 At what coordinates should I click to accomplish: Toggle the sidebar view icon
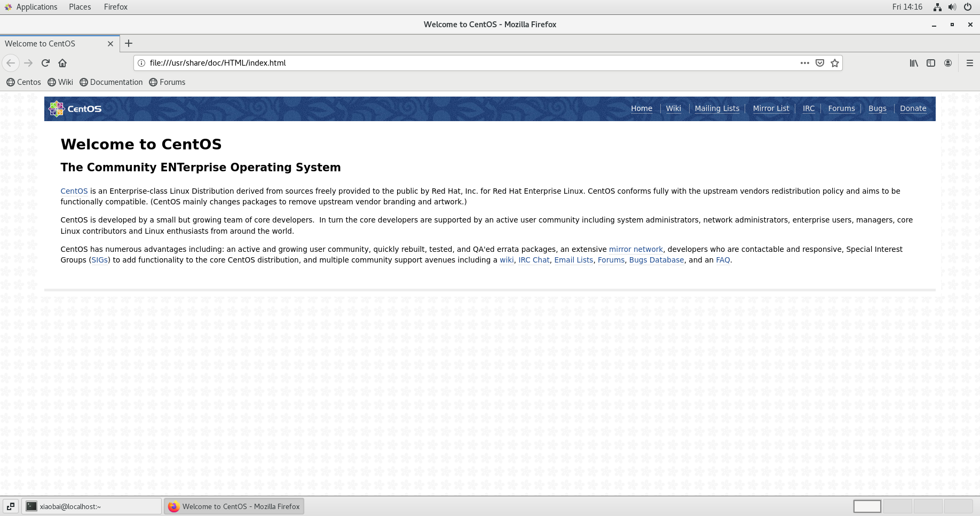coord(931,63)
